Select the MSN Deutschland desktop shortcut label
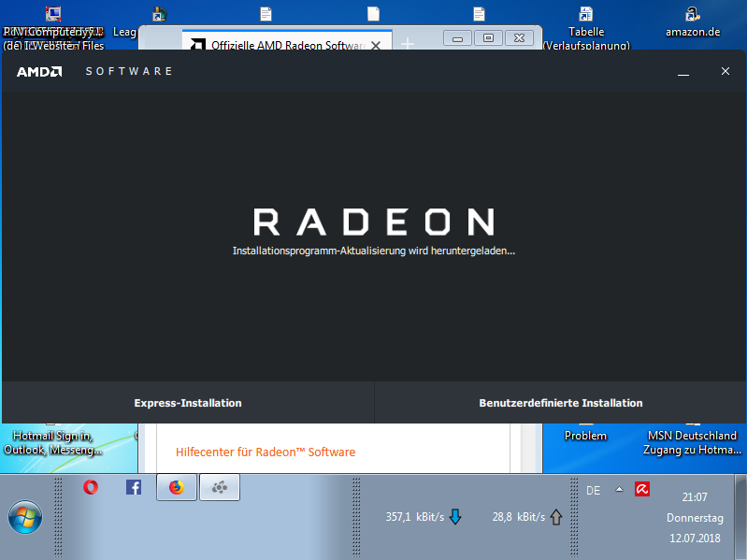747x560 pixels. pyautogui.click(x=692, y=442)
